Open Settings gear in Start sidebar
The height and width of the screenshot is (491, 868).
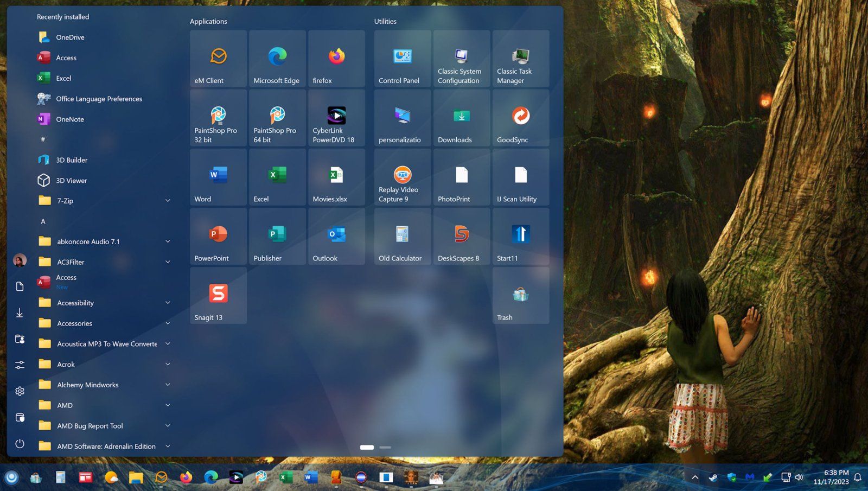click(x=20, y=391)
